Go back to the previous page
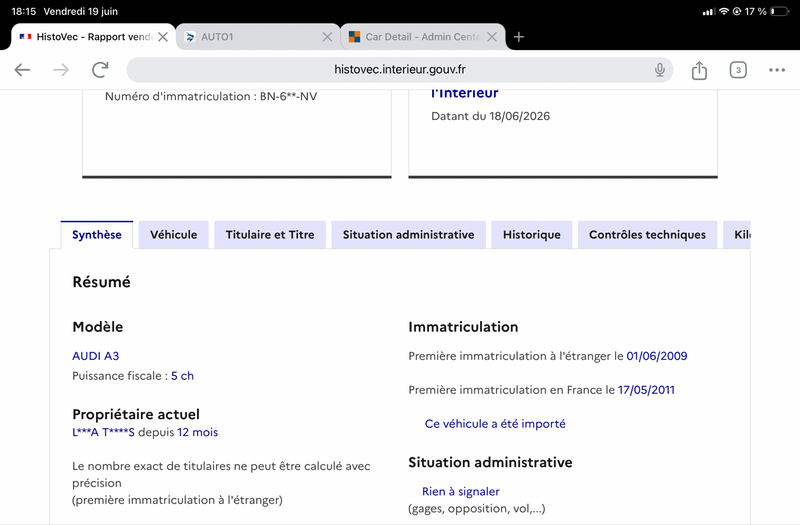 click(x=22, y=69)
